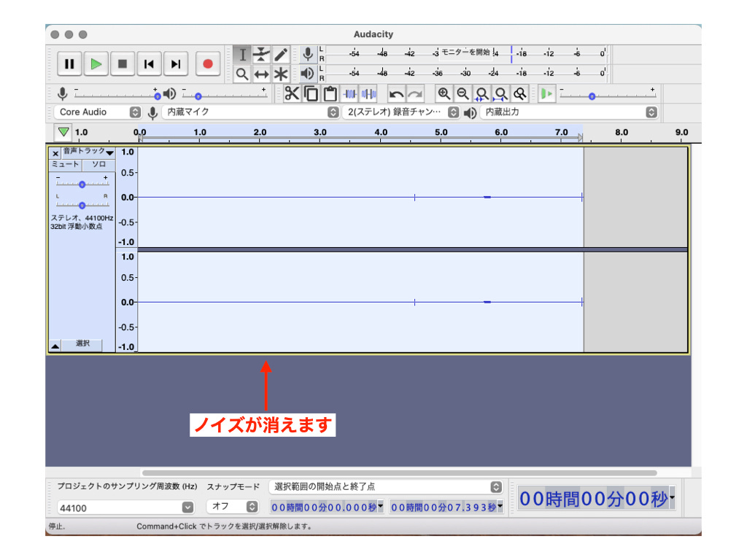Paste with the clipboard icon
This screenshot has width=747, height=560.
(x=330, y=94)
